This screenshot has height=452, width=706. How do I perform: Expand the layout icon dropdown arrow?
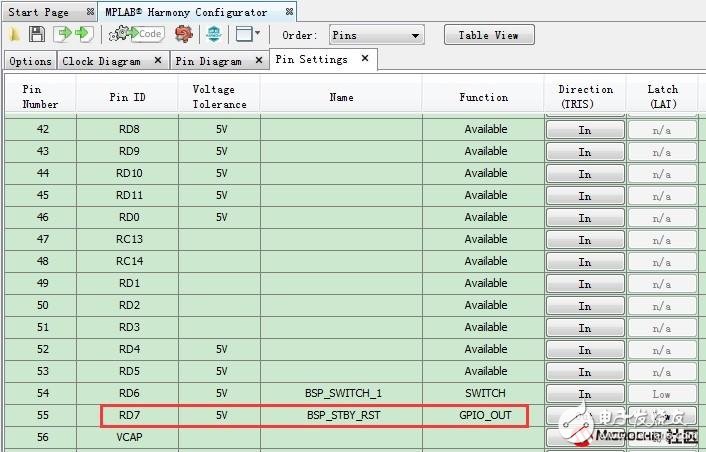coord(258,34)
